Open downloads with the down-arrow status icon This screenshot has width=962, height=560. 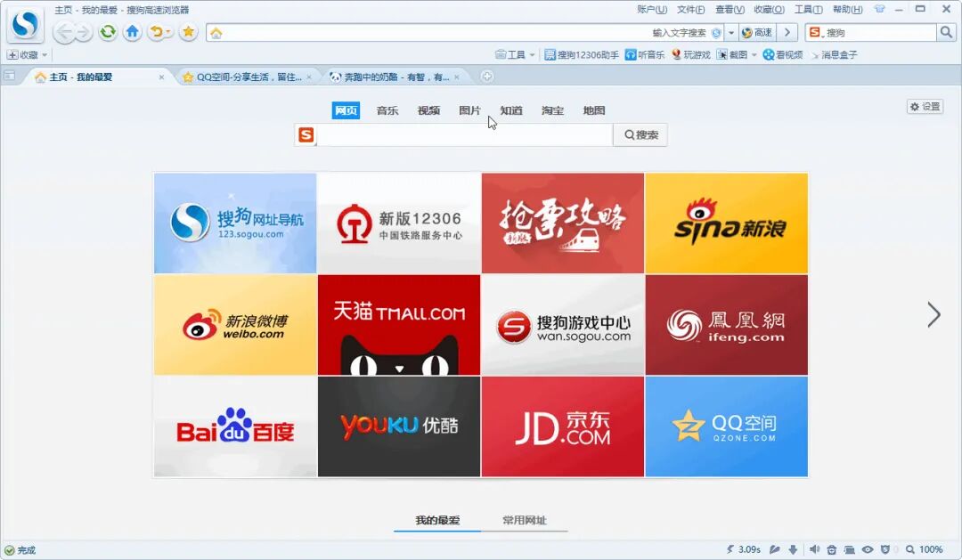point(793,549)
